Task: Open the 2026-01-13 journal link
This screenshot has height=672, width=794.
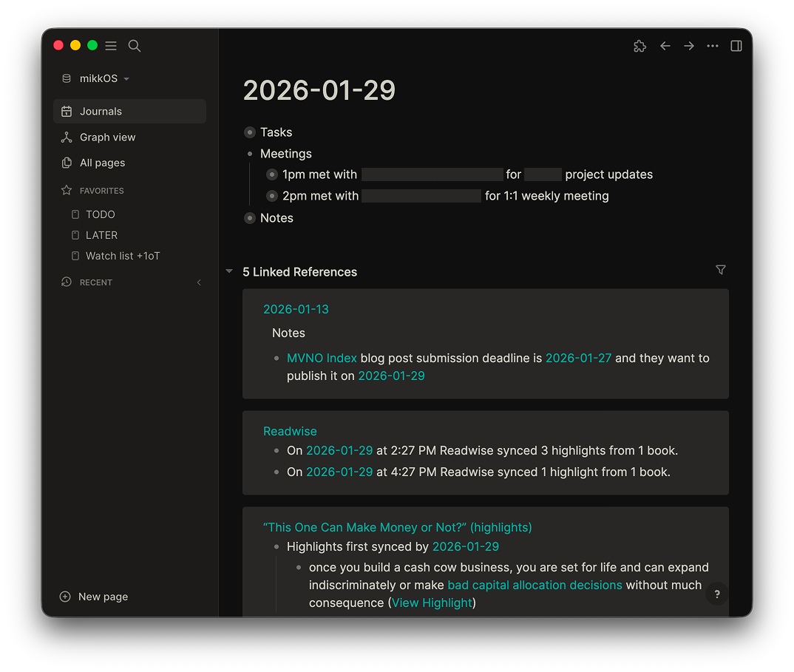Action: pyautogui.click(x=296, y=309)
